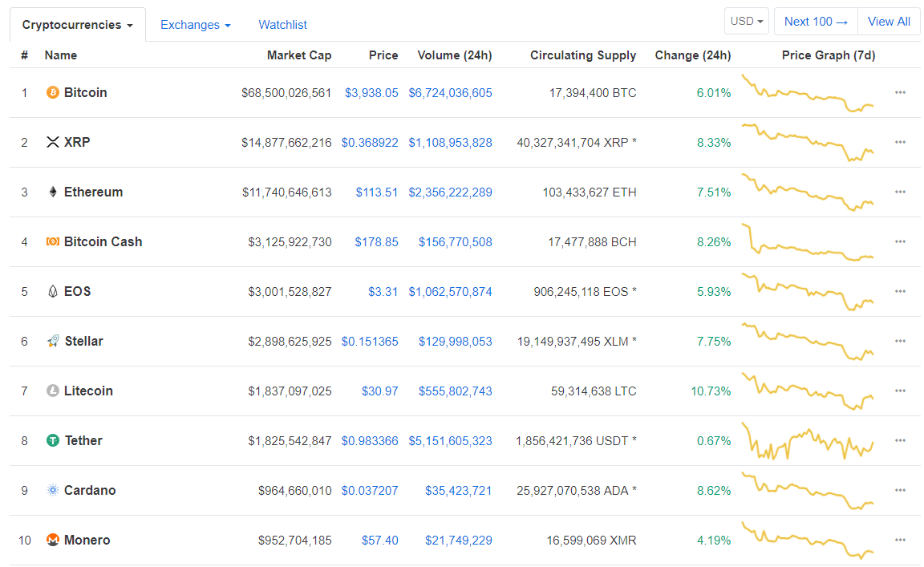Click Litecoin's 7-day price graph
The image size is (924, 567).
[x=807, y=391]
